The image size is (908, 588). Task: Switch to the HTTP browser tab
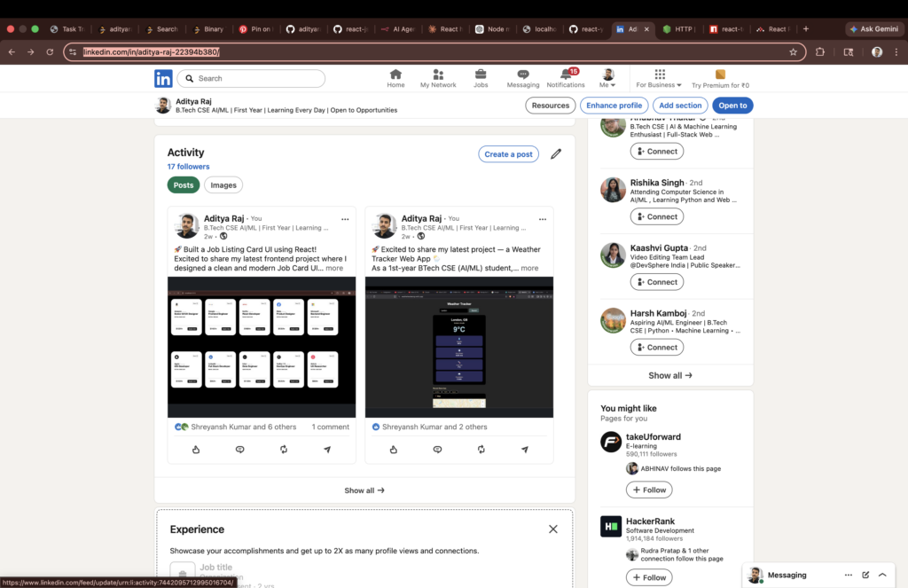[x=678, y=29]
